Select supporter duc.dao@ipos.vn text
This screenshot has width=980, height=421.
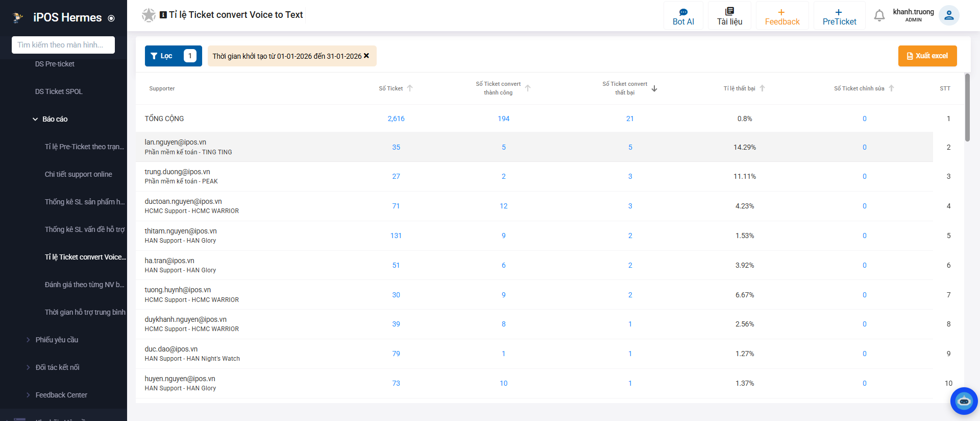click(171, 349)
